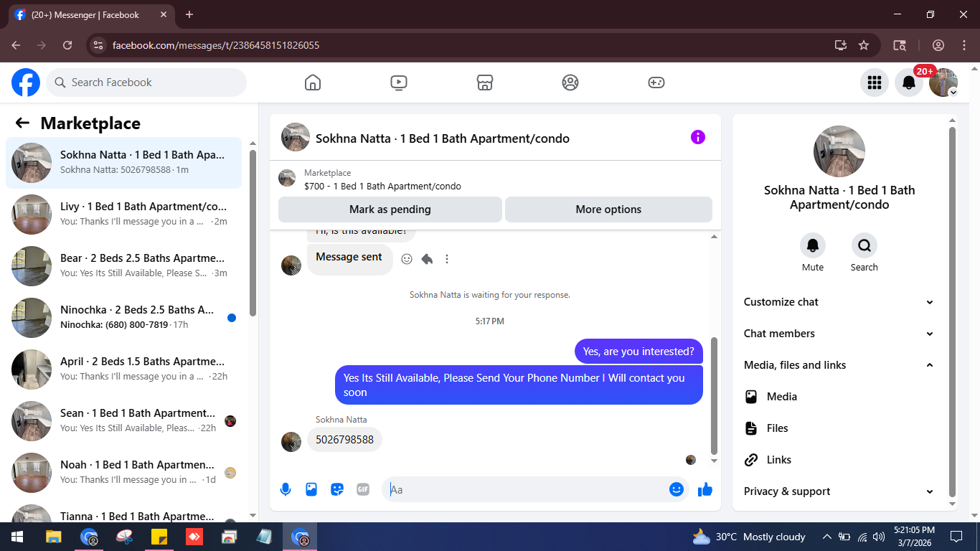
Task: Expand the Customize chat section
Action: pos(839,302)
